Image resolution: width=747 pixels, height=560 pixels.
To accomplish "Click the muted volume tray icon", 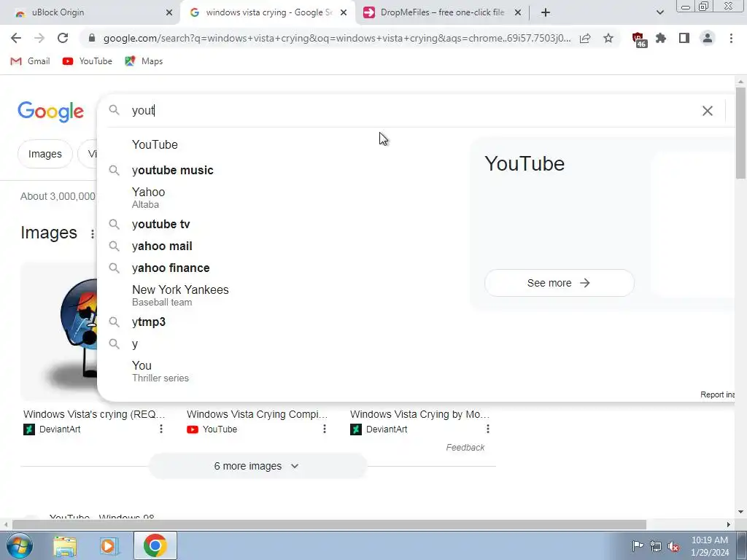I will (x=673, y=546).
